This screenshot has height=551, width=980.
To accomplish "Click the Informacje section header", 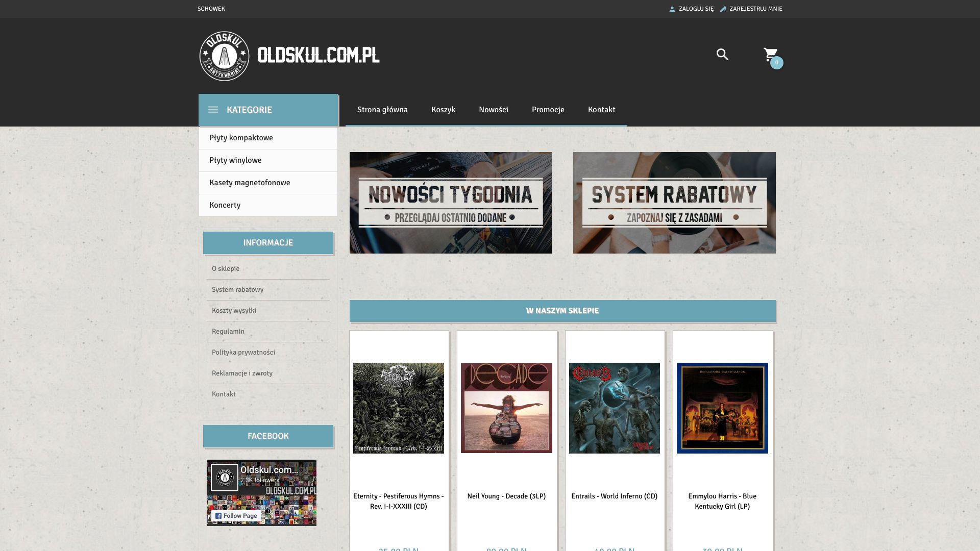I will coord(268,243).
